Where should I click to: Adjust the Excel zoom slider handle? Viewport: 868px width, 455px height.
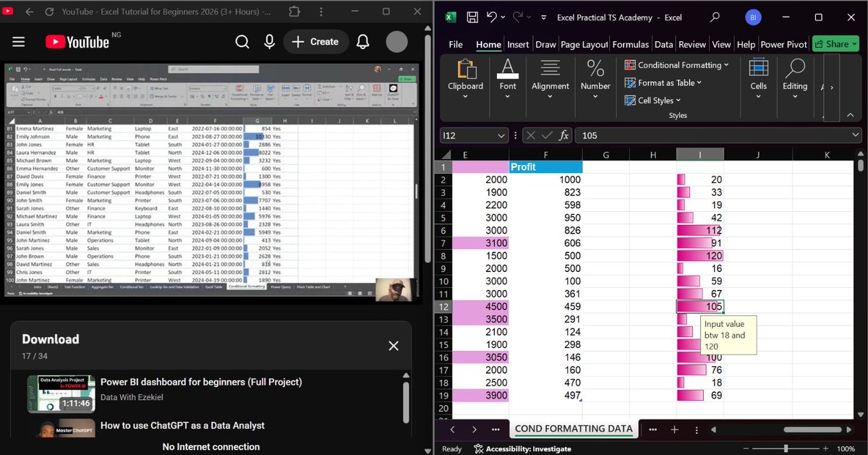786,448
